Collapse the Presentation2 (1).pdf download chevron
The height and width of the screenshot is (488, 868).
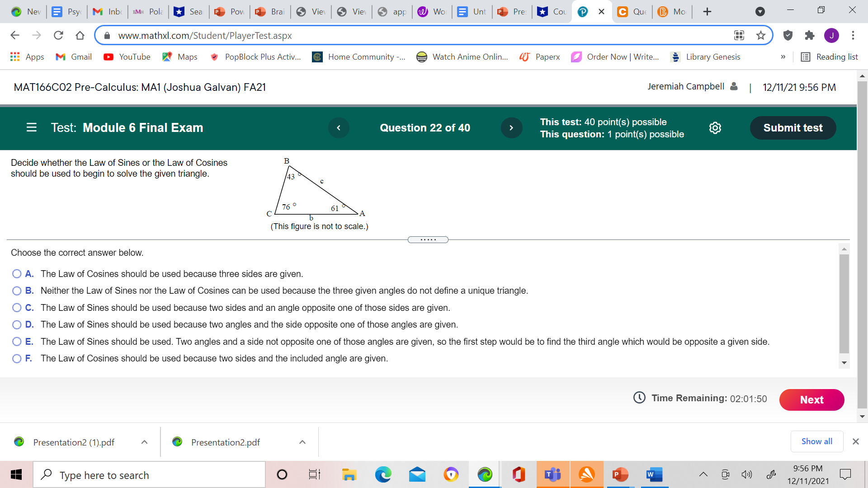(x=144, y=442)
